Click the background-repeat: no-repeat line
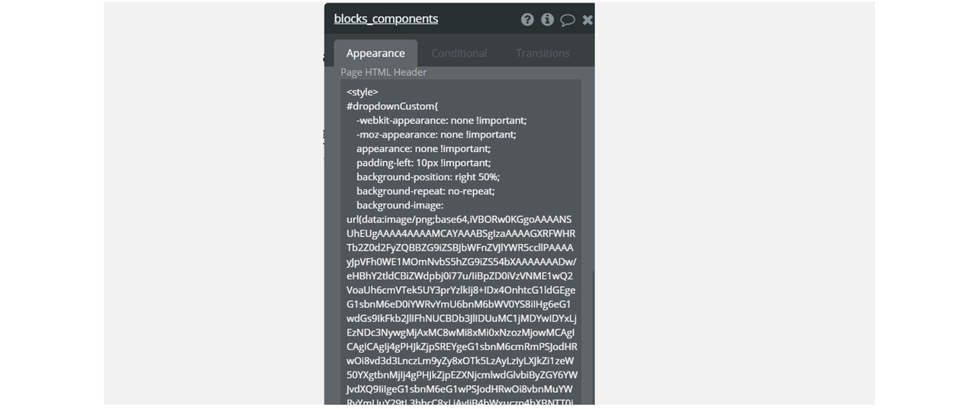The width and height of the screenshot is (980, 409). (425, 191)
